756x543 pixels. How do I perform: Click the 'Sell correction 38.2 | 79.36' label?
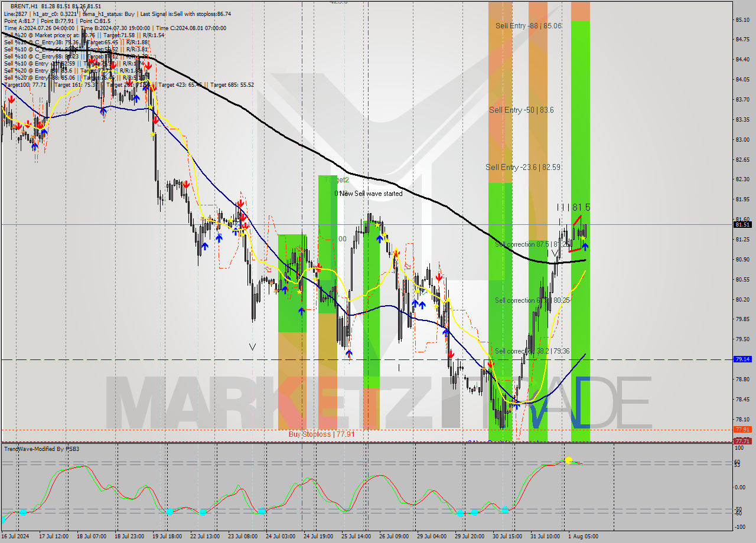pos(532,351)
